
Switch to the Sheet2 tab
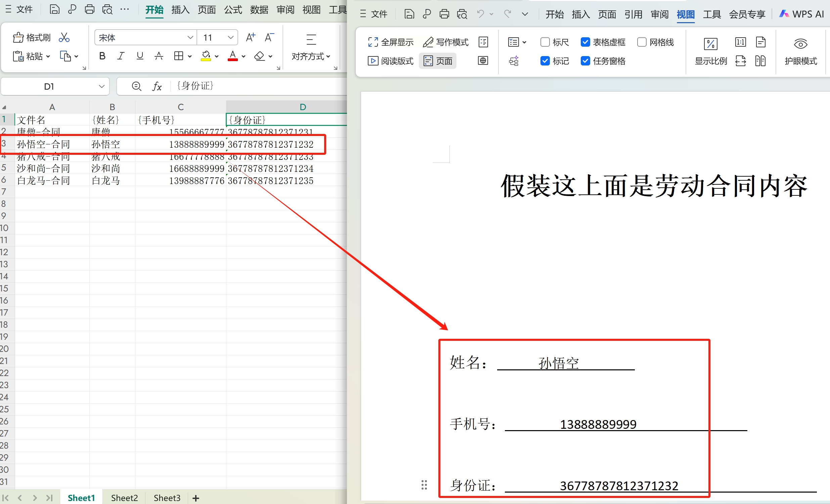click(124, 498)
